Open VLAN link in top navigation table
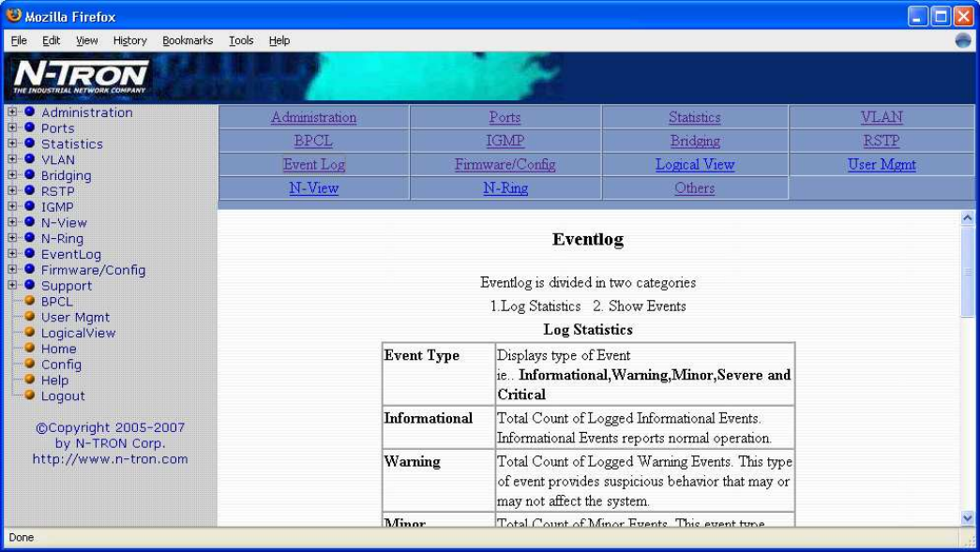Screen dimensions: 980x552 (x=882, y=117)
